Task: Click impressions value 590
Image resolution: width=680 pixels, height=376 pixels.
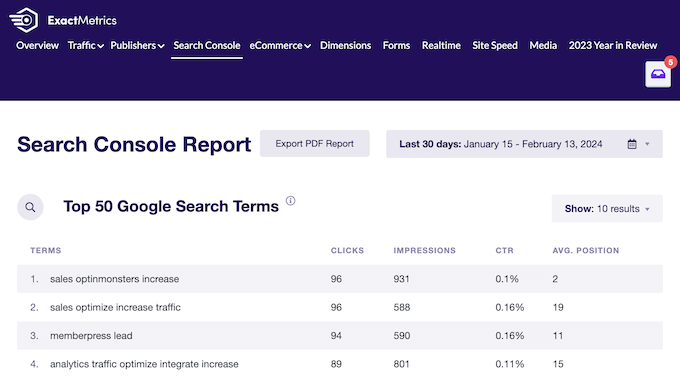Action: [x=402, y=336]
